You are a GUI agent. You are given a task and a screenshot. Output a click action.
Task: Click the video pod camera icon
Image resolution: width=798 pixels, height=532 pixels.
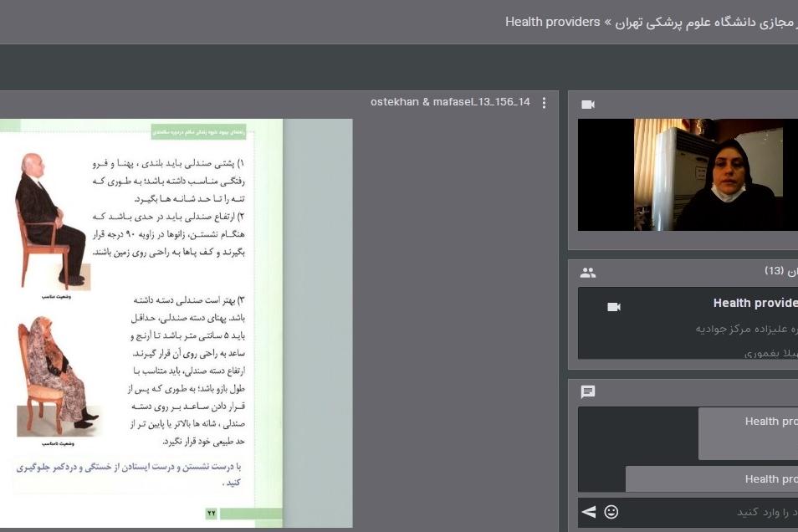point(588,105)
